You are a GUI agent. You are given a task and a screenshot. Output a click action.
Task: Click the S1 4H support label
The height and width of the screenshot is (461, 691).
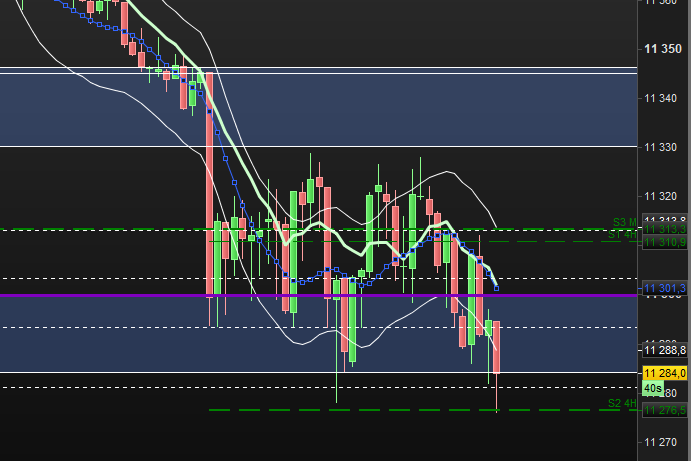[x=622, y=235]
